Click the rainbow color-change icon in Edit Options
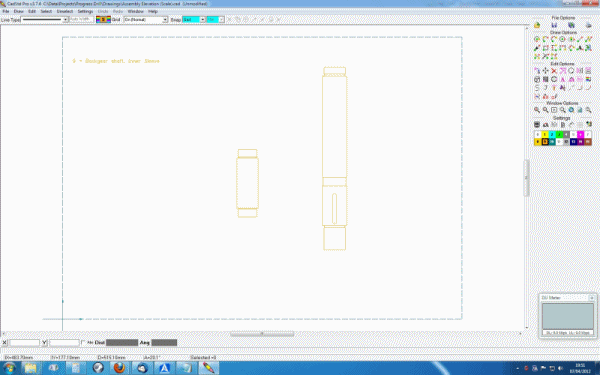Viewport: 600px width, 375px height. [x=588, y=79]
